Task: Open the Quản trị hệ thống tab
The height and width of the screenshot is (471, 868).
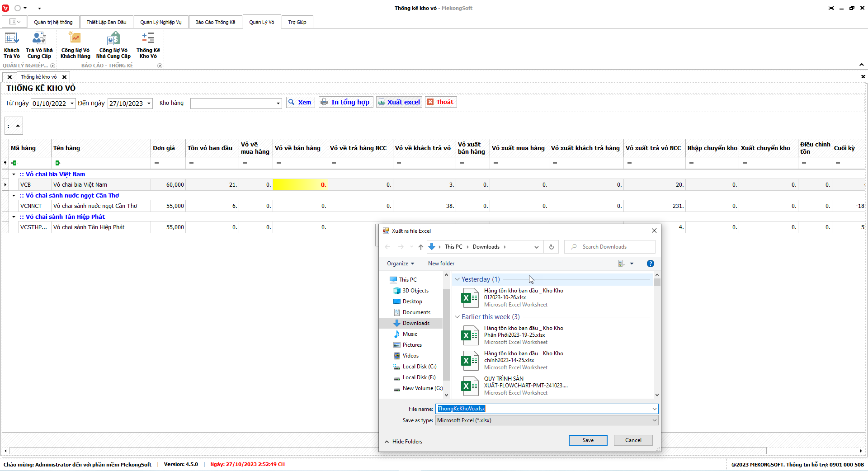Action: click(x=53, y=22)
